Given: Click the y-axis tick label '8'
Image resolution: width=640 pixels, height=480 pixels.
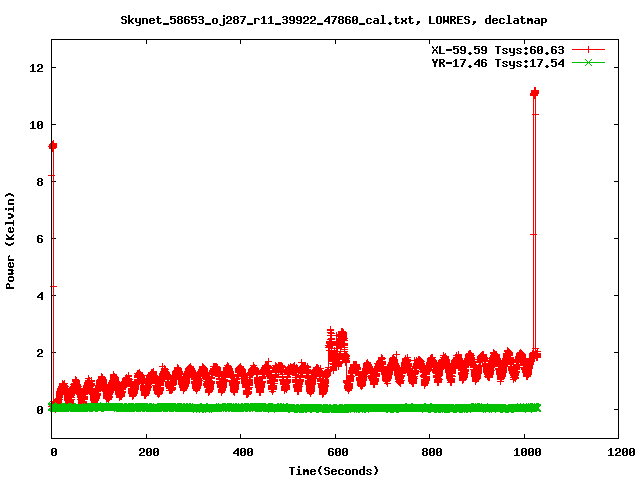Looking at the screenshot, I should (x=40, y=182).
